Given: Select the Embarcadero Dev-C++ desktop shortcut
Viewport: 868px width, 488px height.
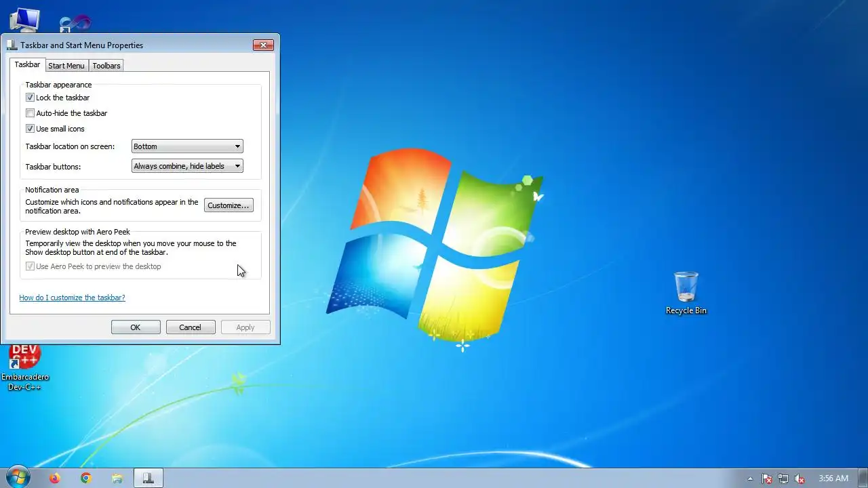Looking at the screenshot, I should [x=24, y=368].
